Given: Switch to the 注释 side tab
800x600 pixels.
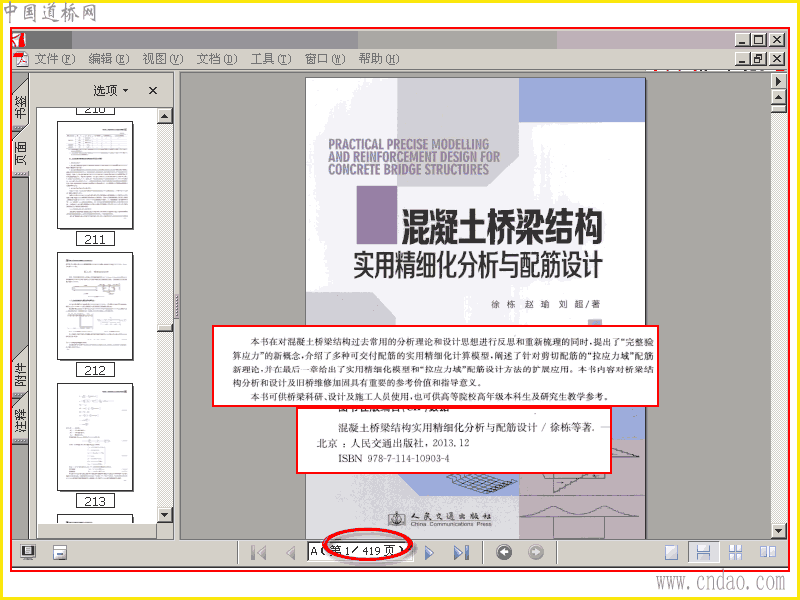Looking at the screenshot, I should pos(20,419).
